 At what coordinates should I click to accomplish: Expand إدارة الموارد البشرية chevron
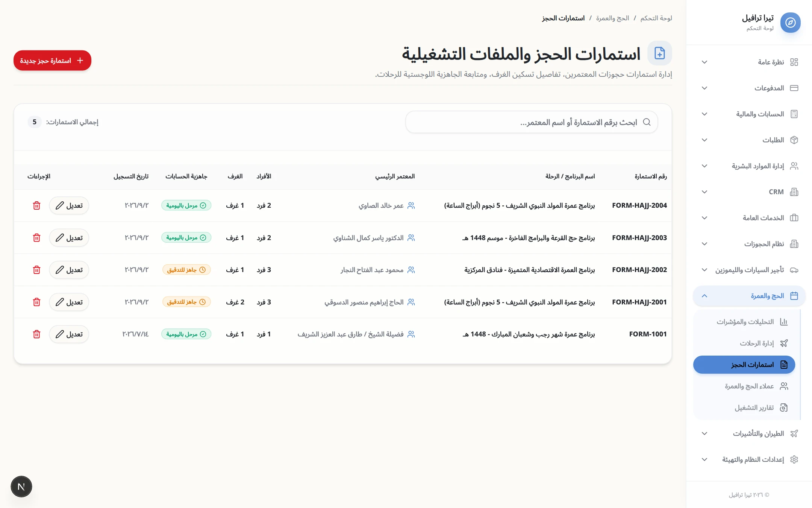[x=704, y=166]
